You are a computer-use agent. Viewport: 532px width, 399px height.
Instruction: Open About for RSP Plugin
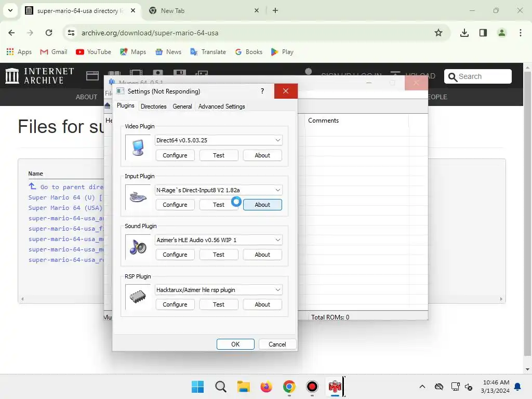point(262,304)
